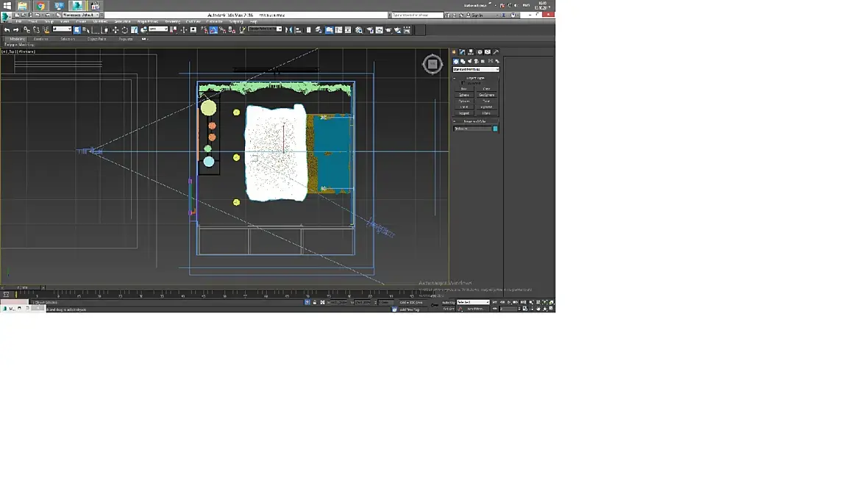Activate Bind to Space Warp tool
Image resolution: width=868 pixels, height=488 pixels.
46,30
